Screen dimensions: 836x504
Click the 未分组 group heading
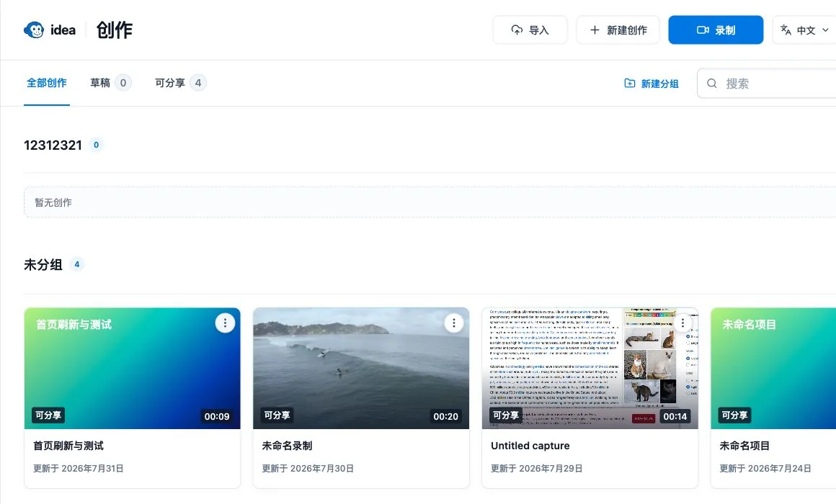[43, 265]
